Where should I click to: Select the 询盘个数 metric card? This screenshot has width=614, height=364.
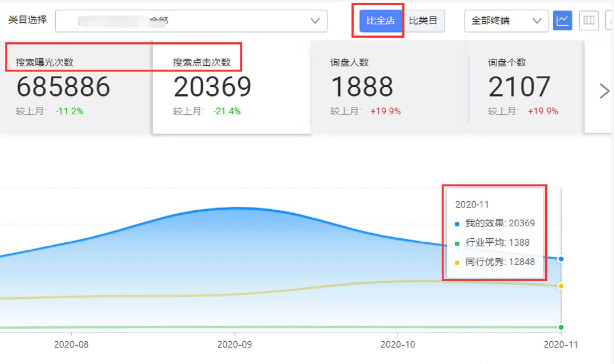click(526, 87)
